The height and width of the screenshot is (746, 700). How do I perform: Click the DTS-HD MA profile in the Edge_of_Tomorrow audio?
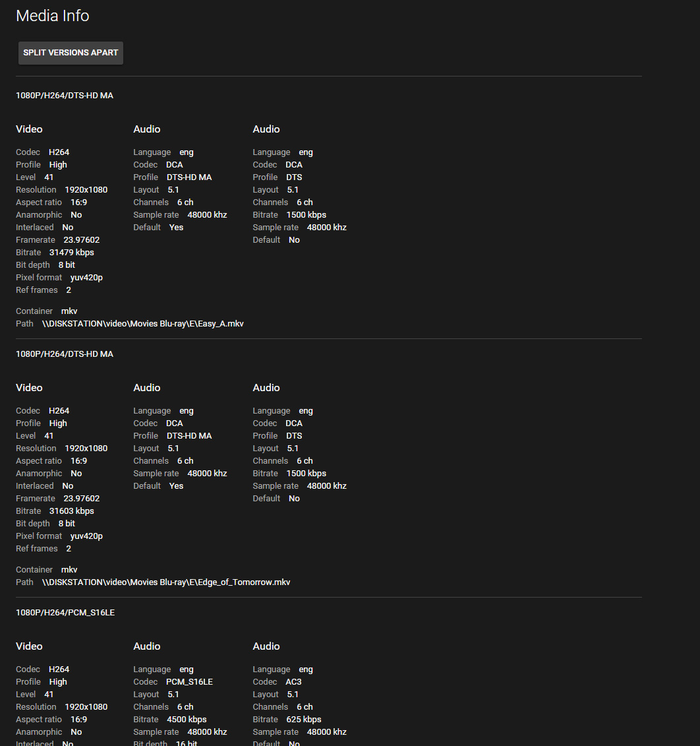(189, 436)
